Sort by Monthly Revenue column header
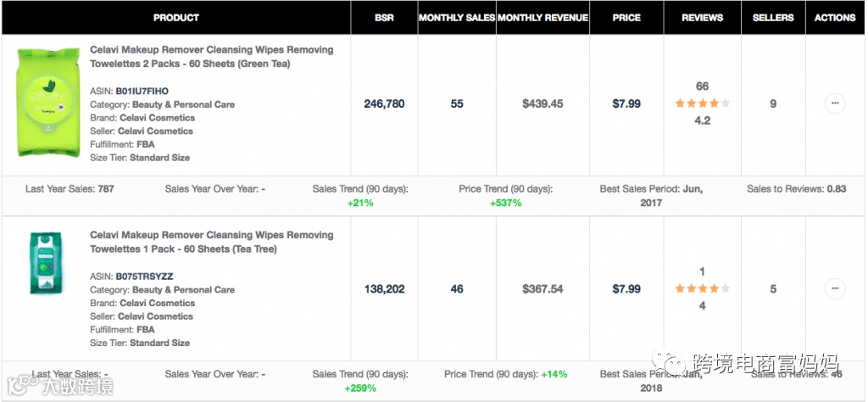 [542, 18]
